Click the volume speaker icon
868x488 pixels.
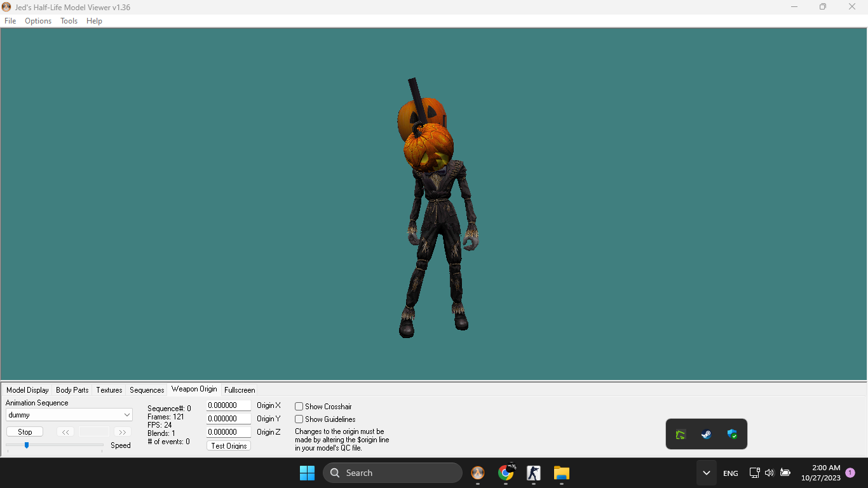click(x=770, y=473)
